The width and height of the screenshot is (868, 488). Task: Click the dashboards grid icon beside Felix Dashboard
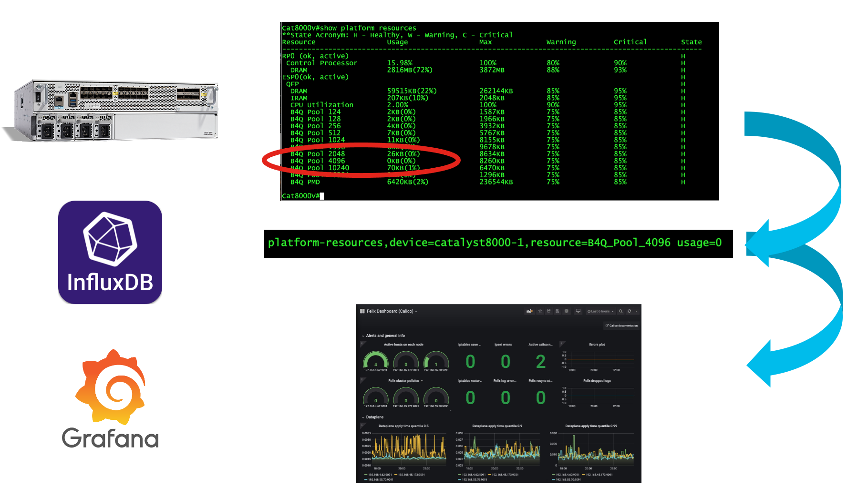coord(362,311)
